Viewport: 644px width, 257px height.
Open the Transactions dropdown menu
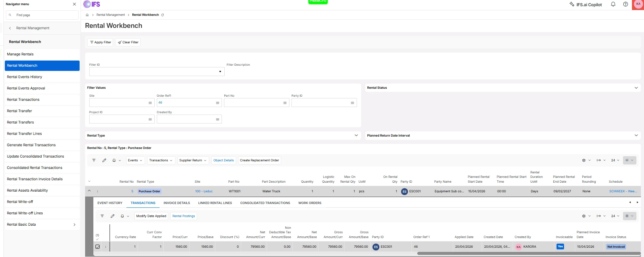[x=161, y=160]
